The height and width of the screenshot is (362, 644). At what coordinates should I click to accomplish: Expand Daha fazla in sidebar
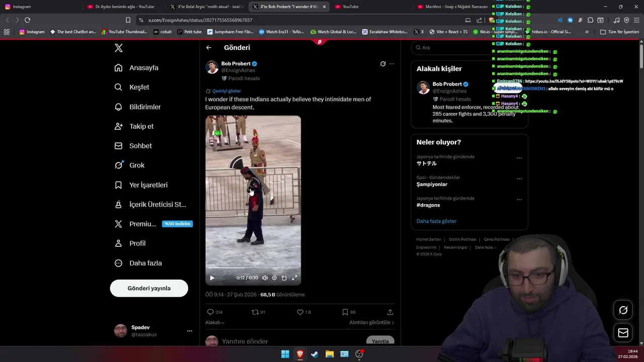[138, 263]
